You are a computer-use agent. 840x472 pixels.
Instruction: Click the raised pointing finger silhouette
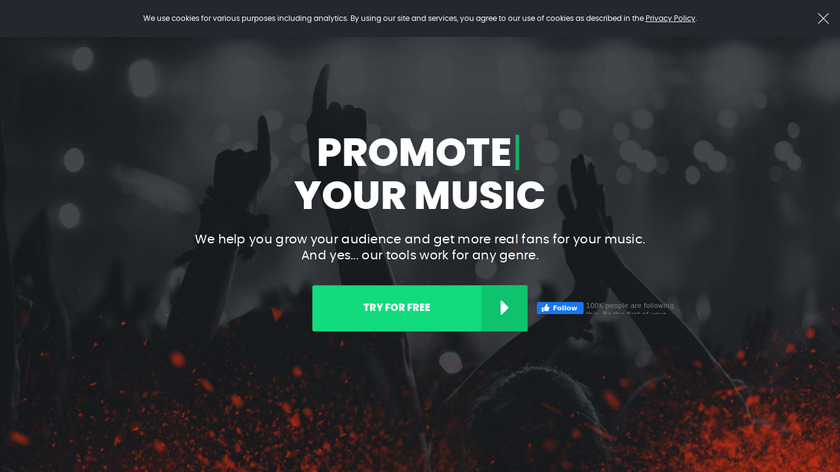click(321, 94)
